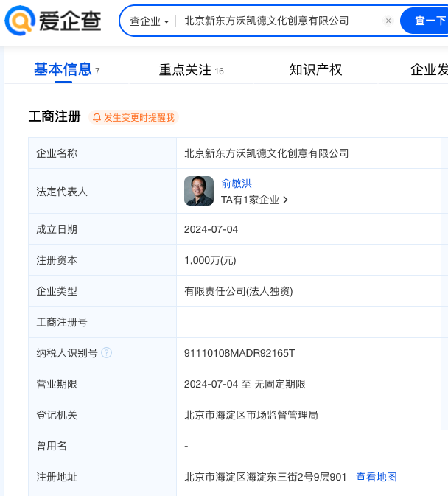Select the 2024-07-04 establishment date value
The height and width of the screenshot is (496, 448).
211,229
